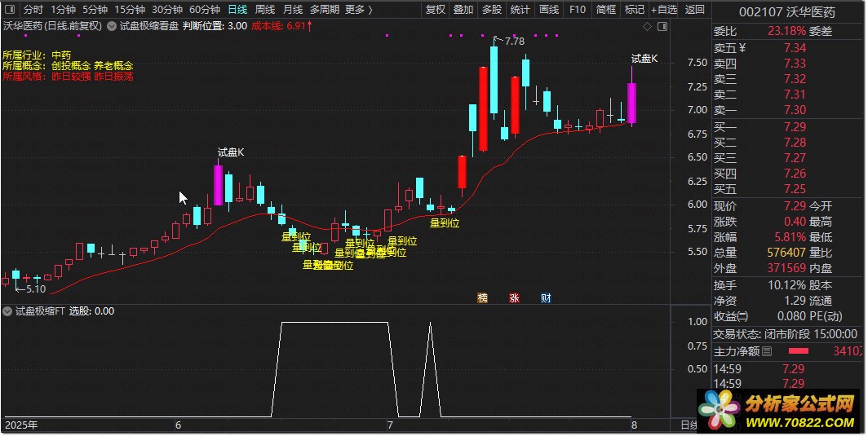Image resolution: width=868 pixels, height=436 pixels.
Task: Switch to 日线 daily chart
Action: (x=238, y=10)
